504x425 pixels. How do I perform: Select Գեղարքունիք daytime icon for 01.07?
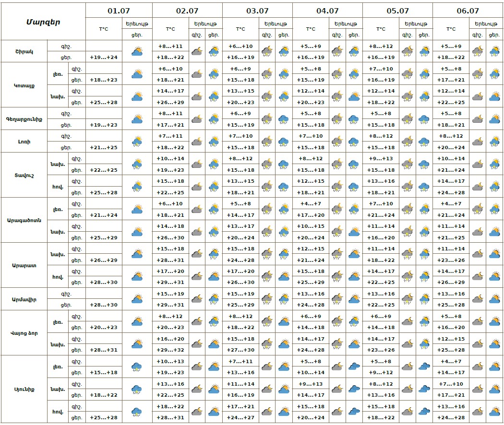tap(137, 119)
